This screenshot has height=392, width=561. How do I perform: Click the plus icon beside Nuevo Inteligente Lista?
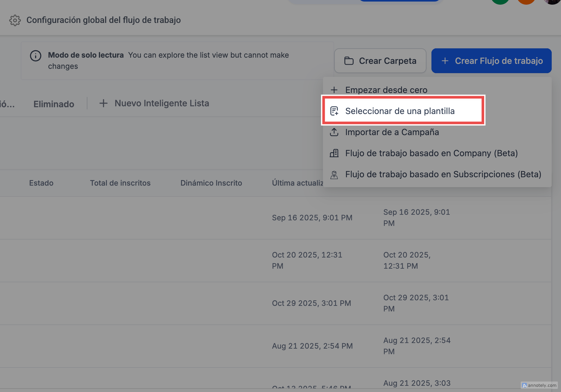pyautogui.click(x=103, y=103)
